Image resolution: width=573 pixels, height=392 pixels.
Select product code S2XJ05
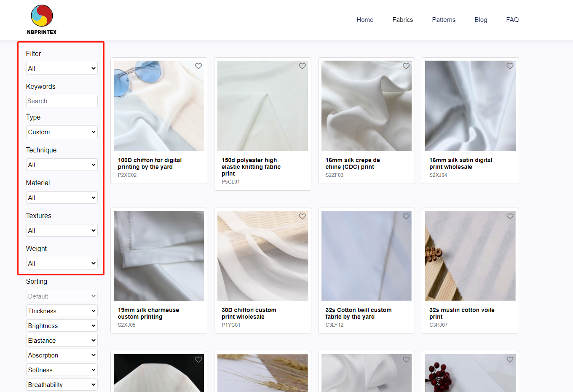click(x=127, y=325)
